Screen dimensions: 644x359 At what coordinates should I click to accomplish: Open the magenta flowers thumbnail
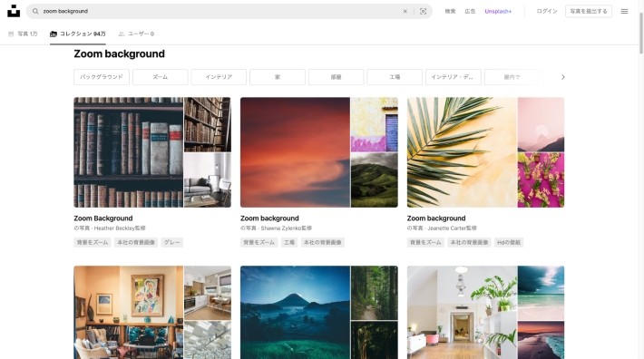(541, 180)
